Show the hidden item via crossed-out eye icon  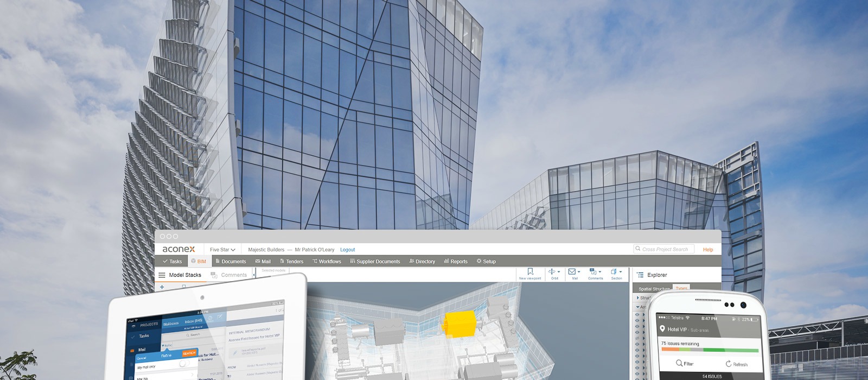click(x=637, y=338)
